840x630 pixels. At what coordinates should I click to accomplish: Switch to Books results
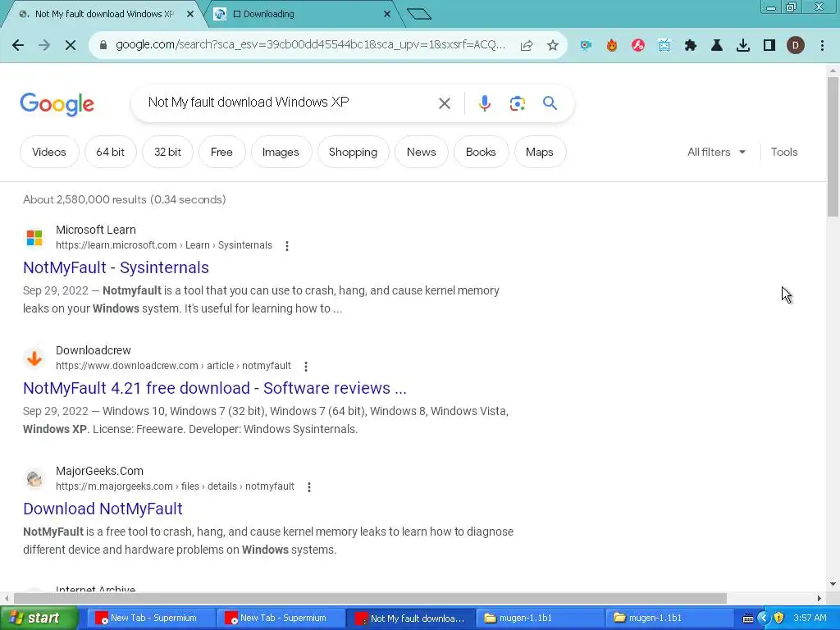(x=481, y=152)
